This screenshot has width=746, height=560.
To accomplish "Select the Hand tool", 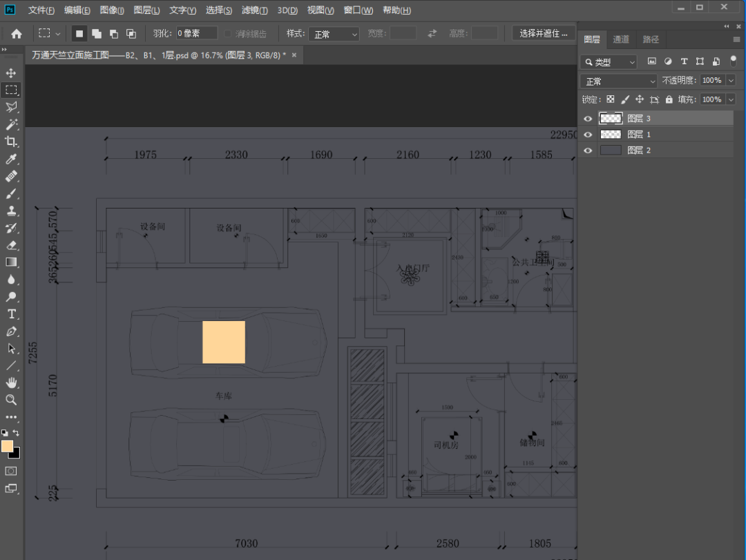I will click(x=11, y=383).
